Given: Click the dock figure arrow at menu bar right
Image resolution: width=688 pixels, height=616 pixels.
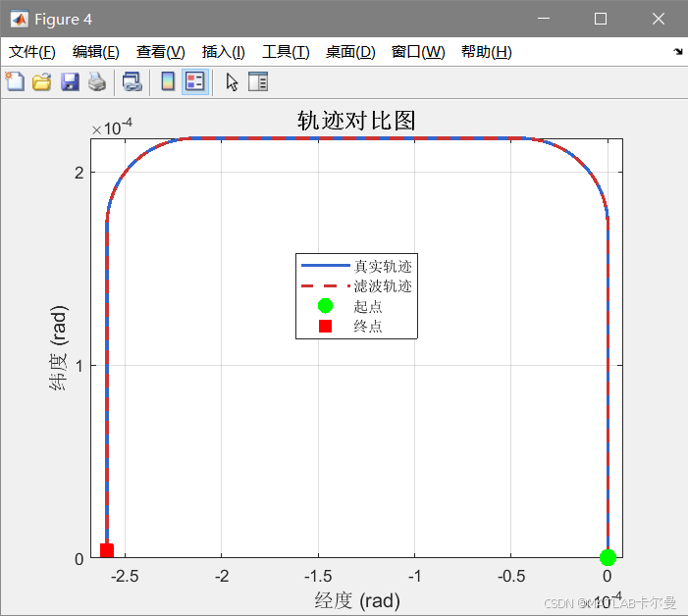Looking at the screenshot, I should (x=678, y=52).
